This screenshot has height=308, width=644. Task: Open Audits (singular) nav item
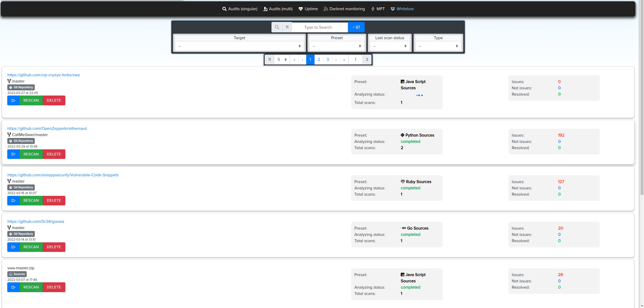point(240,9)
